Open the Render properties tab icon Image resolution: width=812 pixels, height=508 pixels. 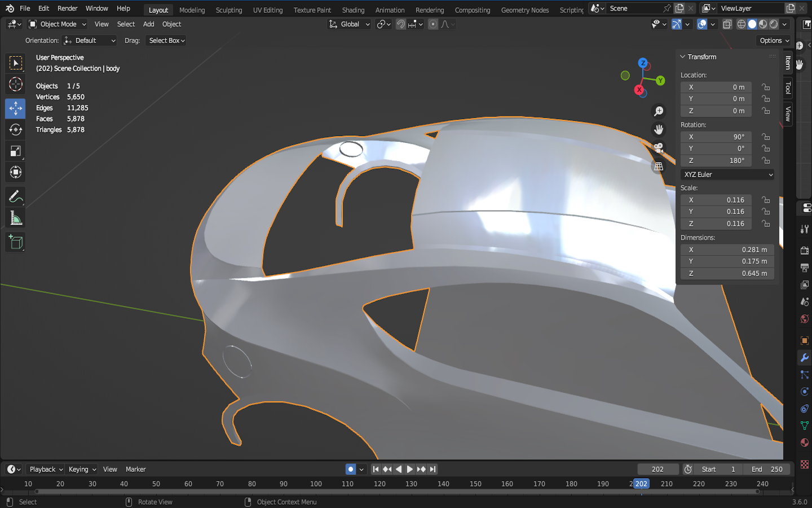point(805,251)
